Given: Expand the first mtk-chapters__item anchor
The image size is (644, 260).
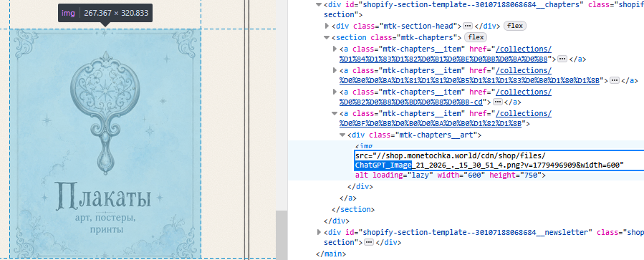Looking at the screenshot, I should (335, 49).
